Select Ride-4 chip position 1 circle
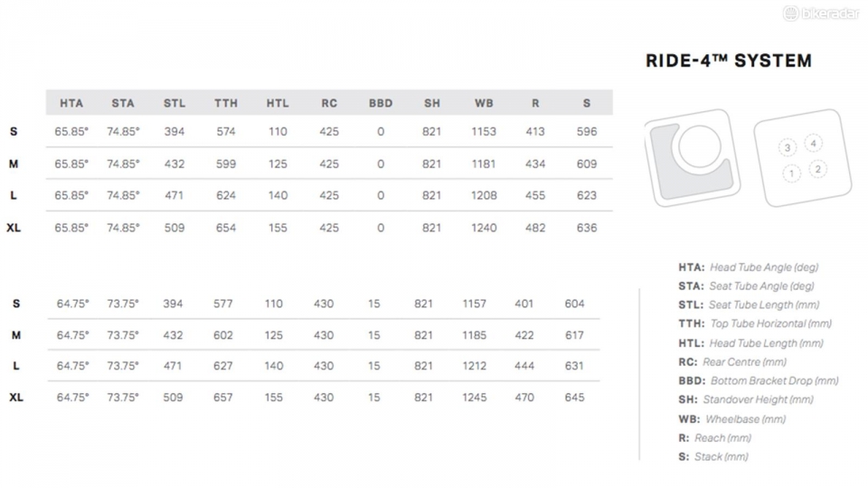 [x=791, y=174]
